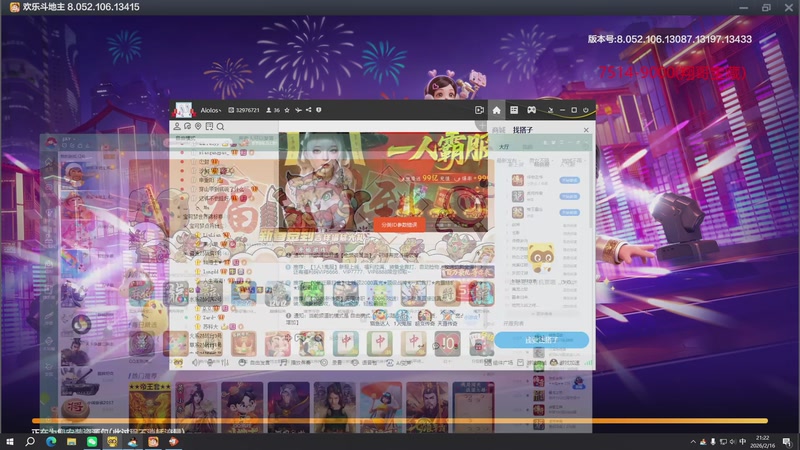This screenshot has height=450, width=800.
Task: Open the 捕鱼达人 game icon
Action: (380, 318)
